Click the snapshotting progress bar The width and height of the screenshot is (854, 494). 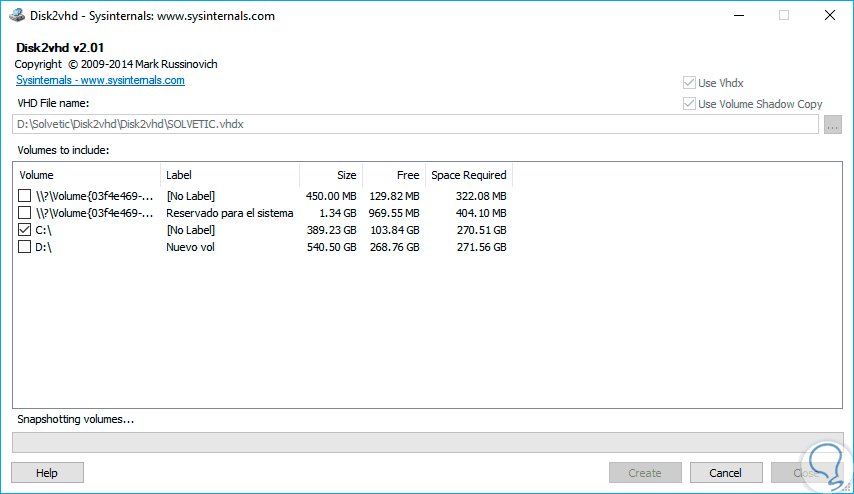coord(428,442)
